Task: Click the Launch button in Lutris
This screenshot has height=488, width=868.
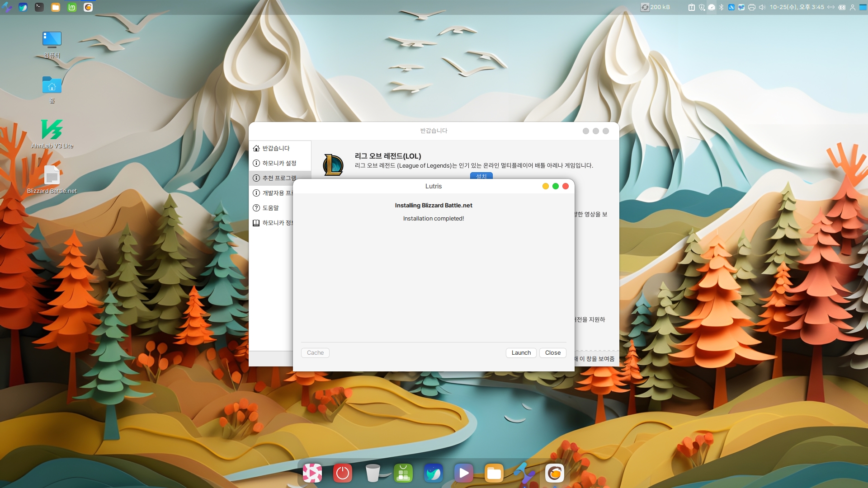Action: coord(521,353)
